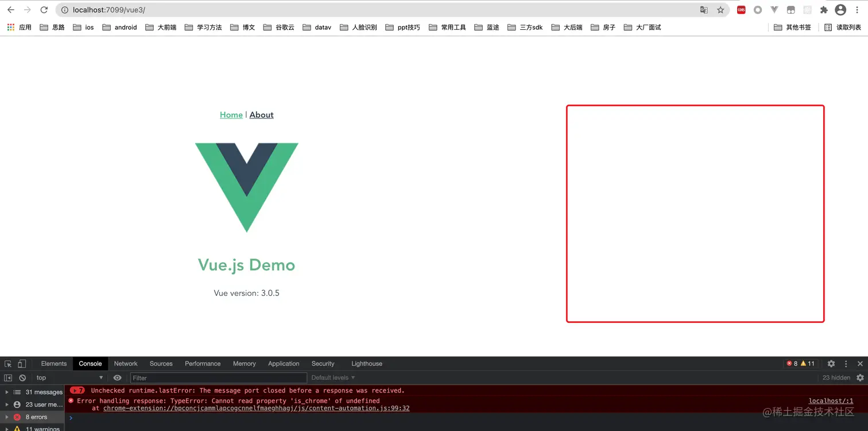868x431 pixels.
Task: Open the Performance tab
Action: point(203,364)
